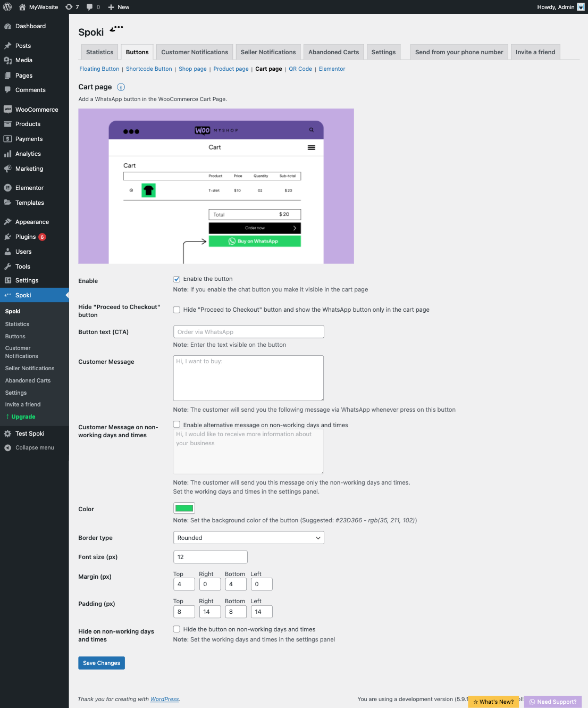Open WooCommerce sidebar icon
Image resolution: width=588 pixels, height=708 pixels.
[7, 109]
